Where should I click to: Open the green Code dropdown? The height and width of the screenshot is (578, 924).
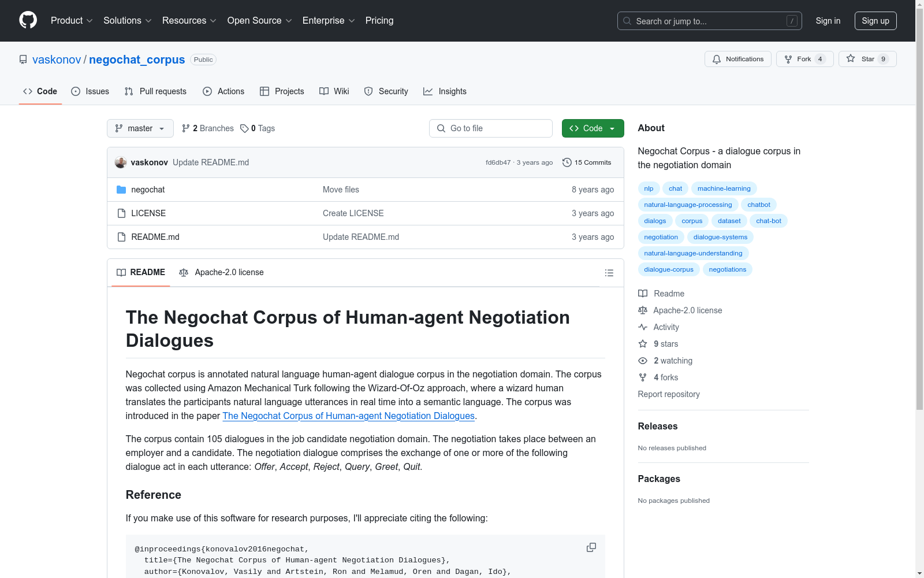593,128
